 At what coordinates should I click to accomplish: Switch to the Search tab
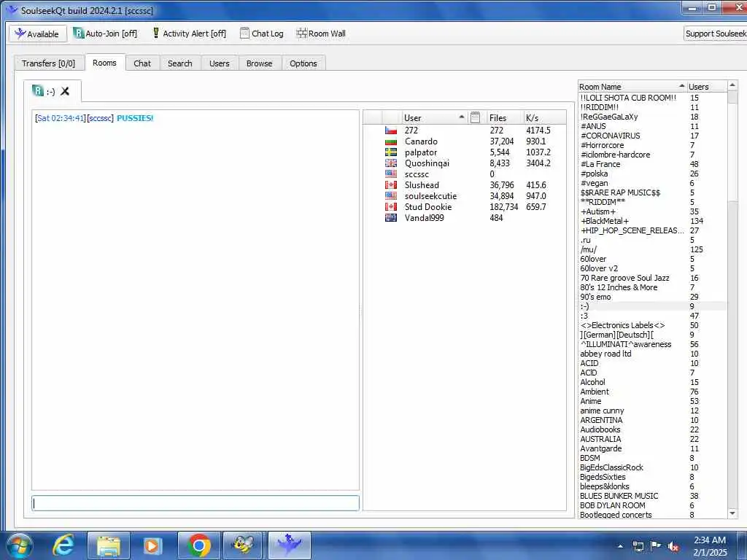tap(179, 63)
